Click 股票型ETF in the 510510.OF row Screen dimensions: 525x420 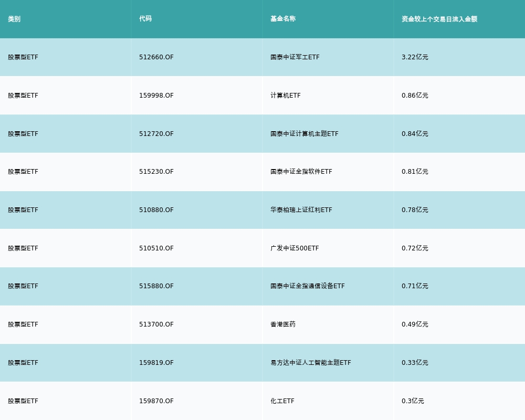[23, 248]
